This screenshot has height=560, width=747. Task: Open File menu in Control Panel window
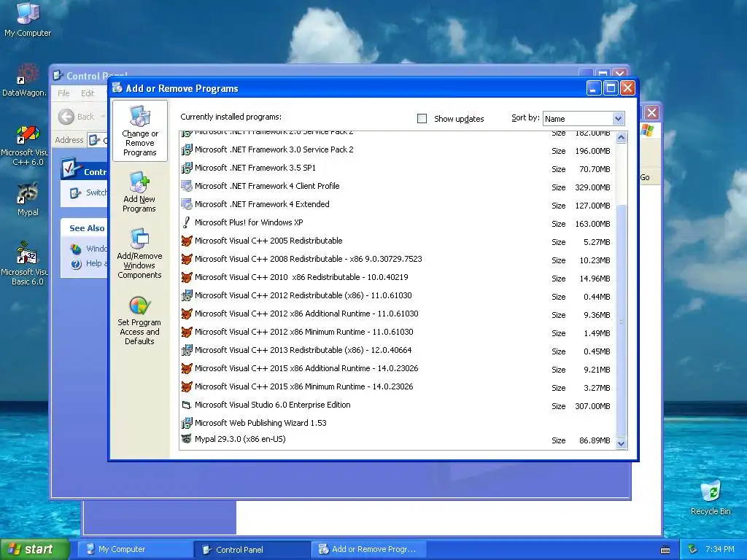(63, 93)
